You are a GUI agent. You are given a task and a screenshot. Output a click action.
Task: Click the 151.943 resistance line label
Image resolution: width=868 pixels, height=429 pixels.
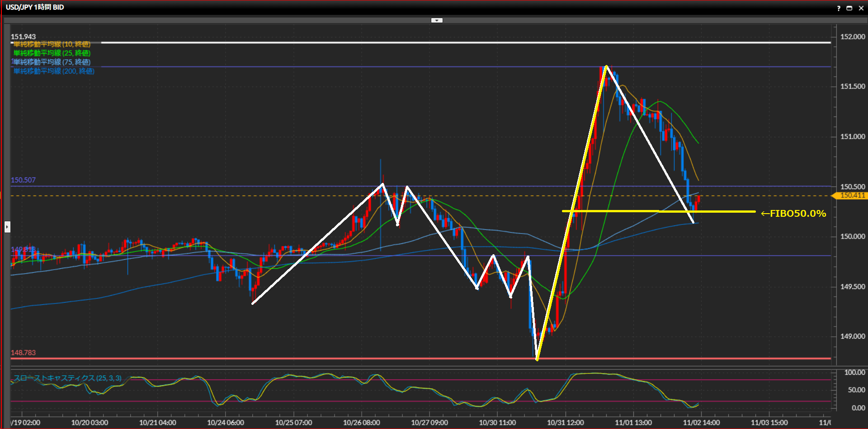[23, 37]
